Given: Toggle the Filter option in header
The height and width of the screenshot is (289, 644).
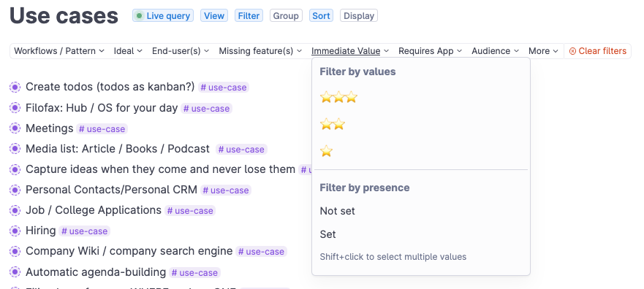Looking at the screenshot, I should click(249, 16).
